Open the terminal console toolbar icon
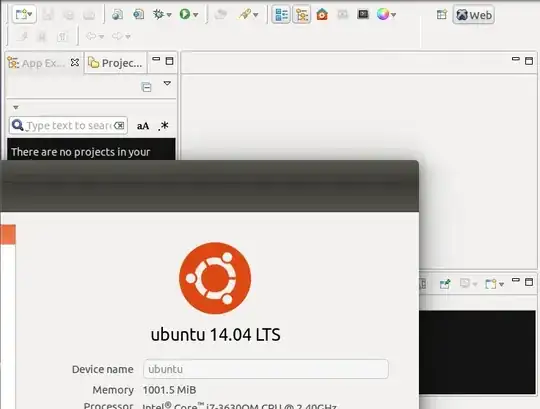The width and height of the screenshot is (540, 409). (x=363, y=14)
